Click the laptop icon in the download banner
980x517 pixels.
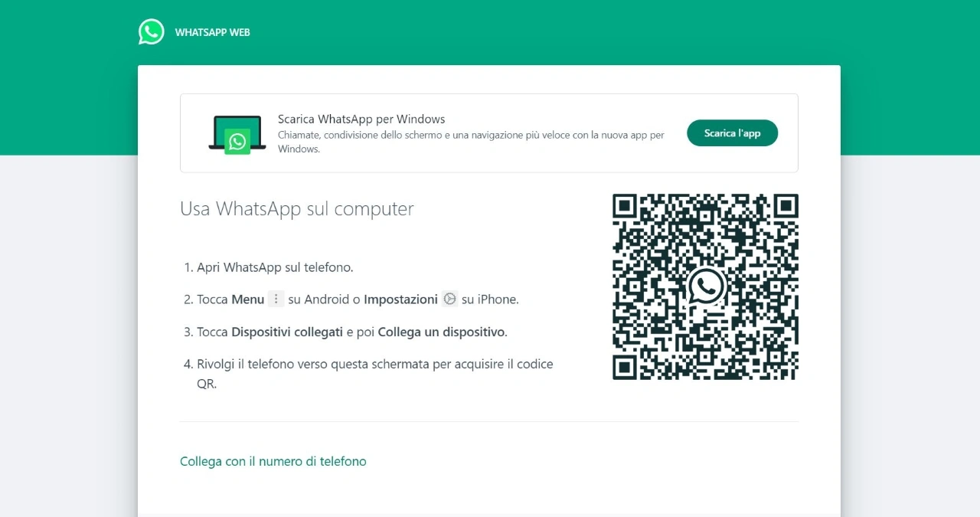(x=237, y=133)
